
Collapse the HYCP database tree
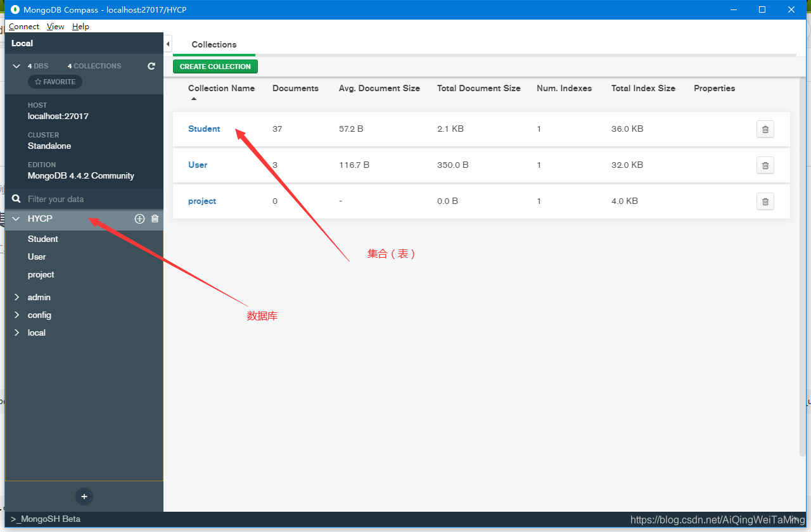[x=15, y=218]
